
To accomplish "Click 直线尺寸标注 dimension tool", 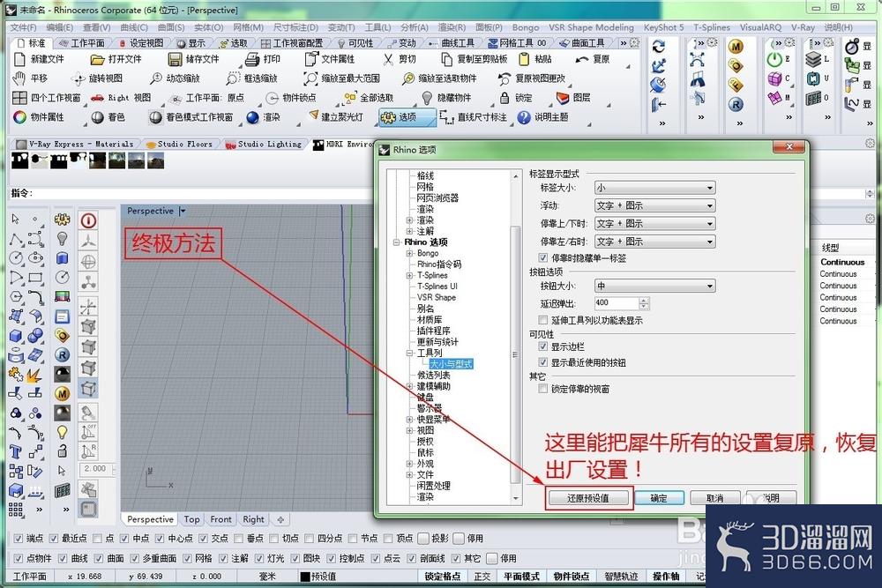I will [446, 117].
